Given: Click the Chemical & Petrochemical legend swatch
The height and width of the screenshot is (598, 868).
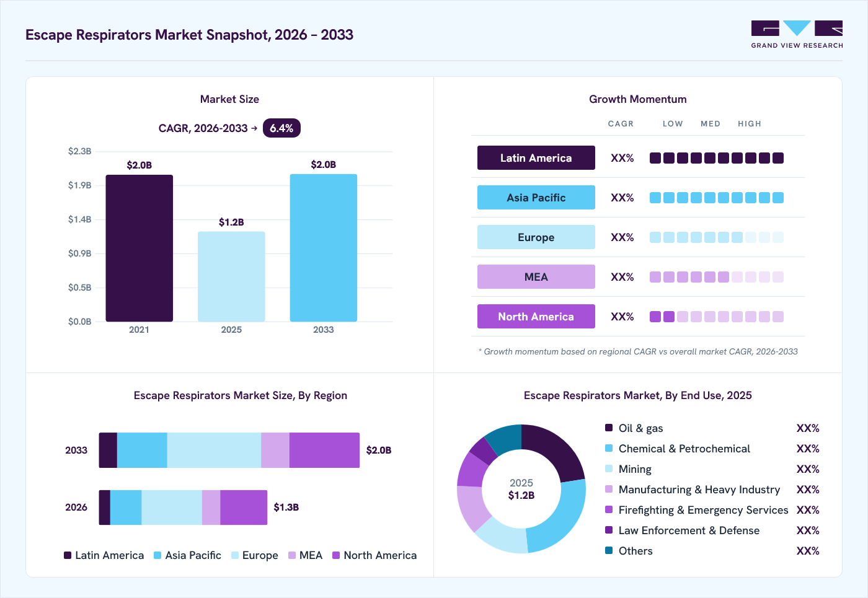Looking at the screenshot, I should click(609, 448).
